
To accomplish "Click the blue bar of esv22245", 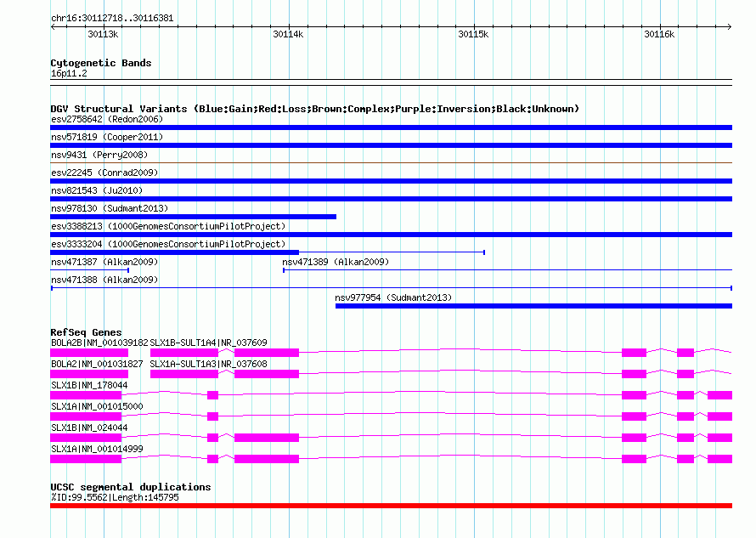I will 391,181.
